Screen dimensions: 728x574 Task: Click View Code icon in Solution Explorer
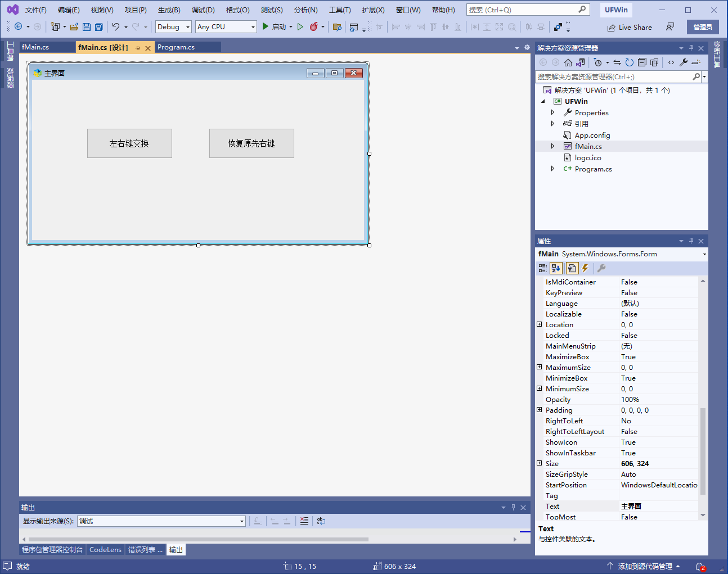click(671, 62)
